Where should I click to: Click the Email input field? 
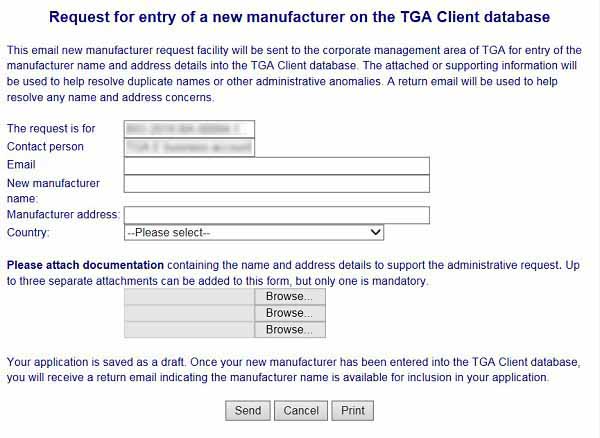[x=276, y=166]
